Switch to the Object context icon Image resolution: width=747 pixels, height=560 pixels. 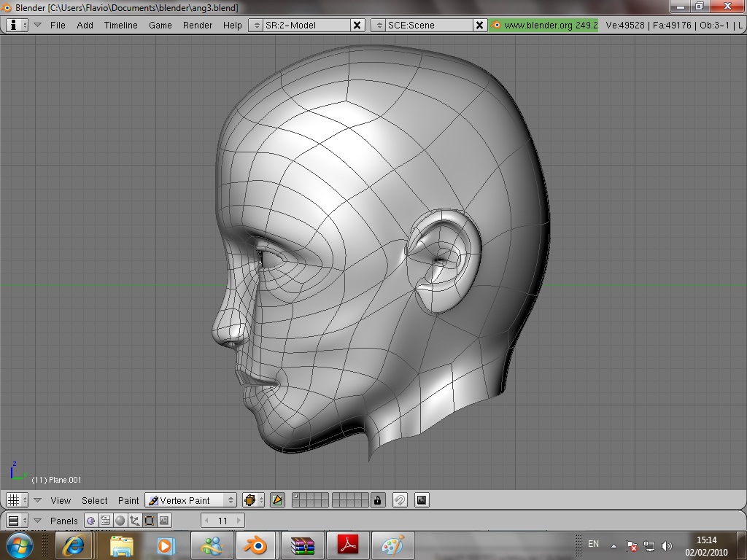[x=135, y=521]
